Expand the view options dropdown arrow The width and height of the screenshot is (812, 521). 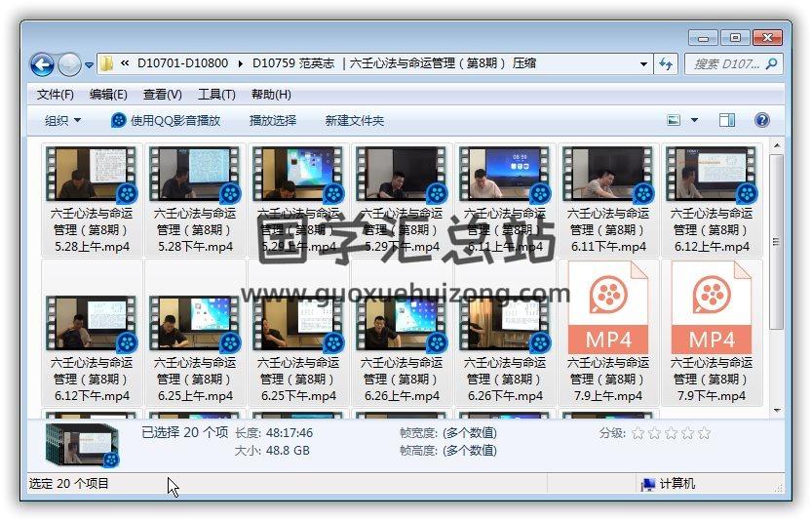(x=694, y=120)
